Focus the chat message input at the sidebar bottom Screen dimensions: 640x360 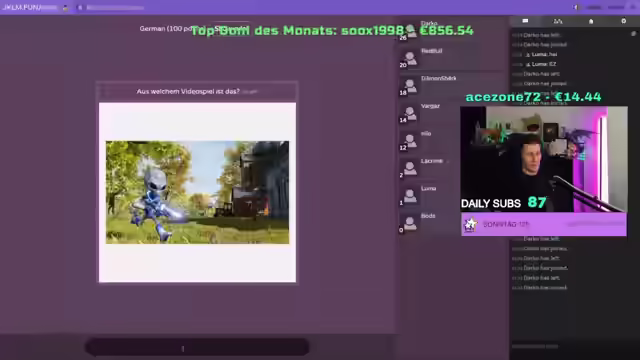[x=573, y=347]
